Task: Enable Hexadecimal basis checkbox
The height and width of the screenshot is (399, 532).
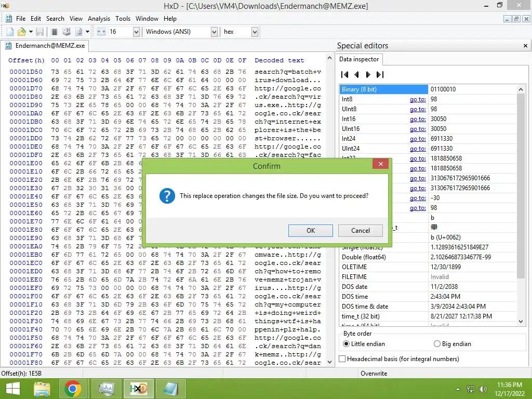Action: tap(342, 358)
